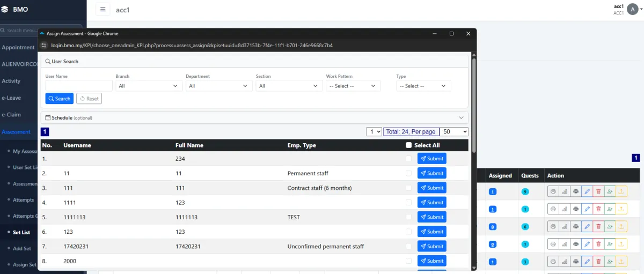This screenshot has width=644, height=274.
Task: Click solid printer icon for 6-quests row
Action: pos(576,226)
